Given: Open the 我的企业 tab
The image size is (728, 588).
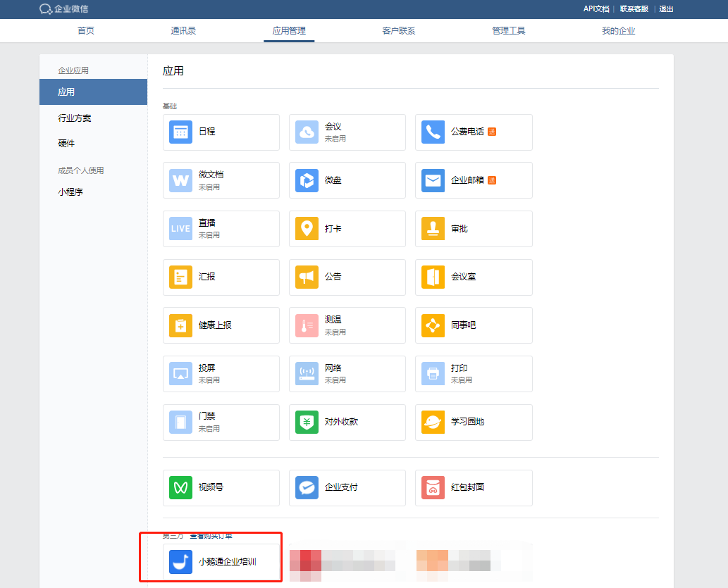Looking at the screenshot, I should (619, 30).
